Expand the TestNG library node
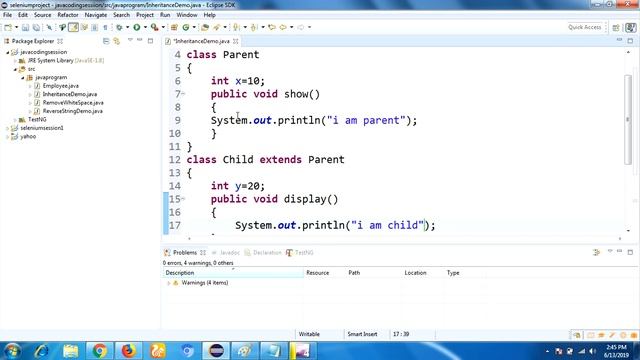Viewport: 640px width, 360px height. 16,120
